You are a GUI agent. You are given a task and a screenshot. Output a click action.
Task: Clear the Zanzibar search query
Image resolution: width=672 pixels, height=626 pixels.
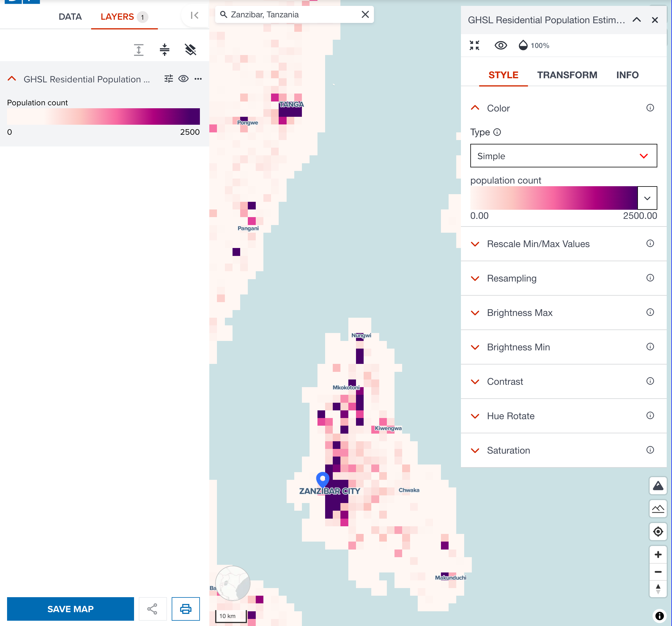click(x=365, y=14)
